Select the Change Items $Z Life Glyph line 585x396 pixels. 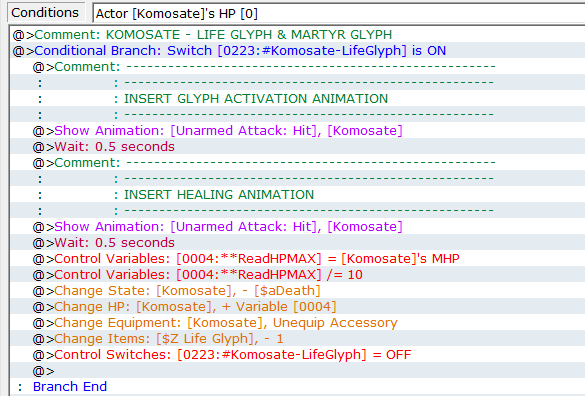tap(298, 339)
